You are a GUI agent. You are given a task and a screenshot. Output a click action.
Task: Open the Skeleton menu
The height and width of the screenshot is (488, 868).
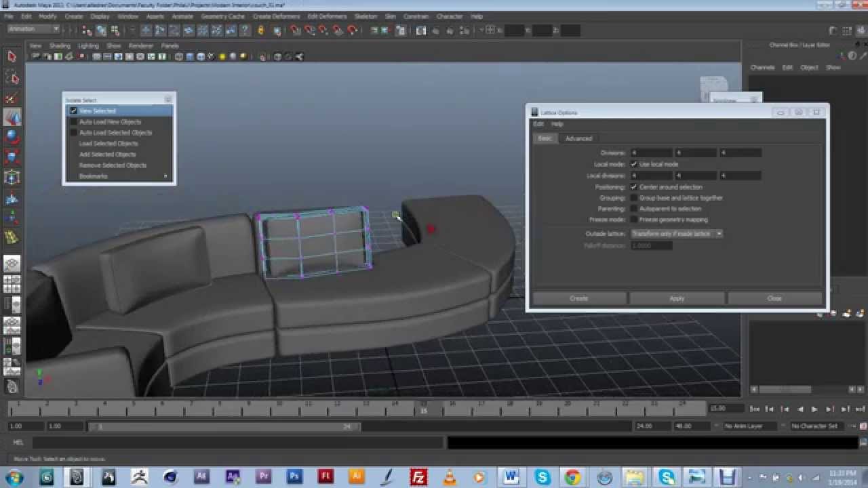366,16
